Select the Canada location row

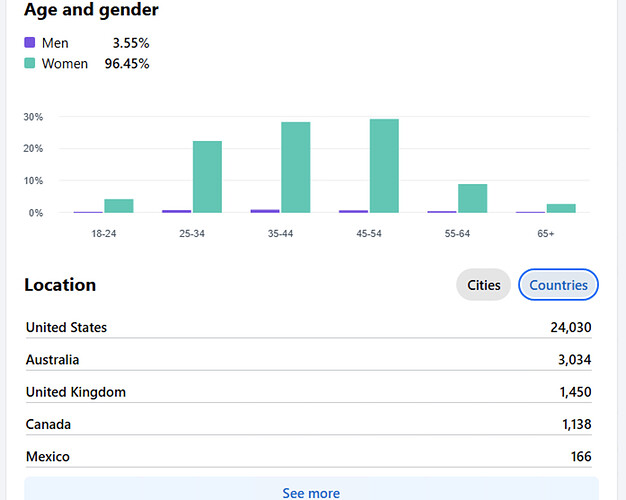pyautogui.click(x=309, y=424)
